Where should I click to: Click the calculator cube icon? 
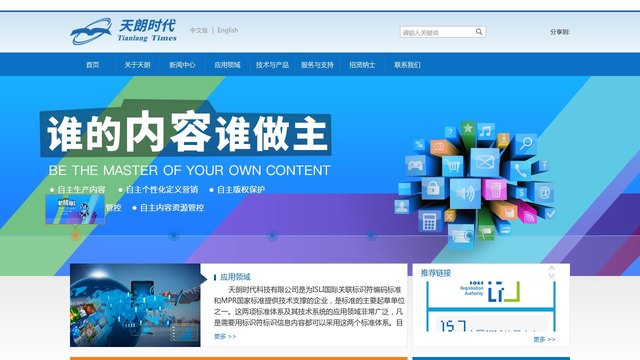(429, 222)
